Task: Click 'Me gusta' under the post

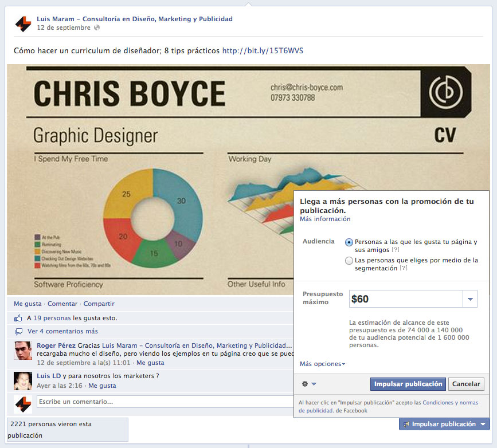Action: tap(28, 304)
